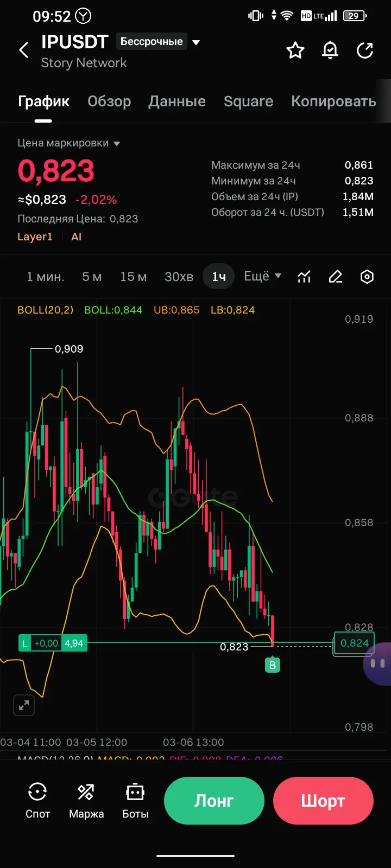Screen dimensions: 391x868
Task: Open the drawing pencil tool
Action: 336,277
